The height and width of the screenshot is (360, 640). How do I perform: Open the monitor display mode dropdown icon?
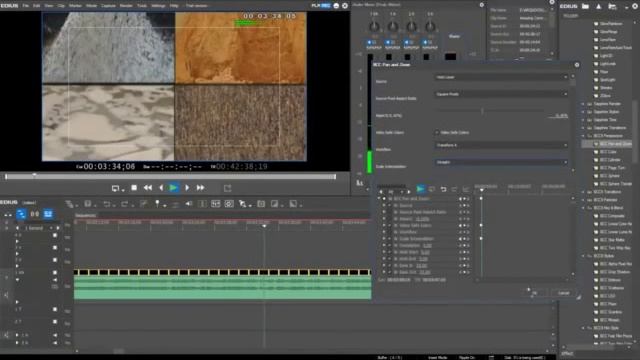pyautogui.click(x=117, y=188)
